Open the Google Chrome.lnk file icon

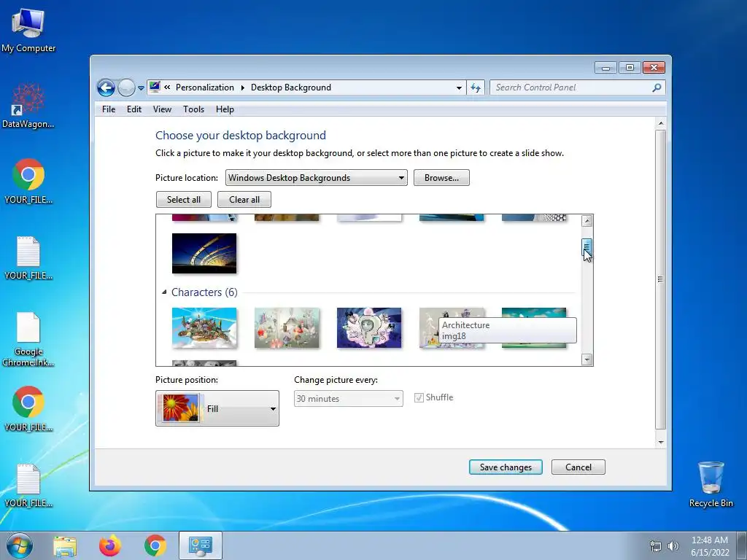pos(28,339)
